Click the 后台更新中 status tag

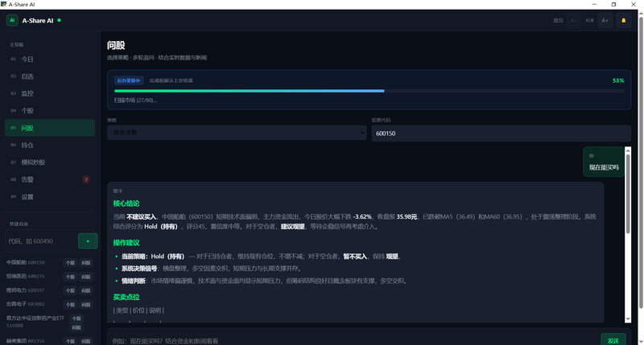point(129,80)
